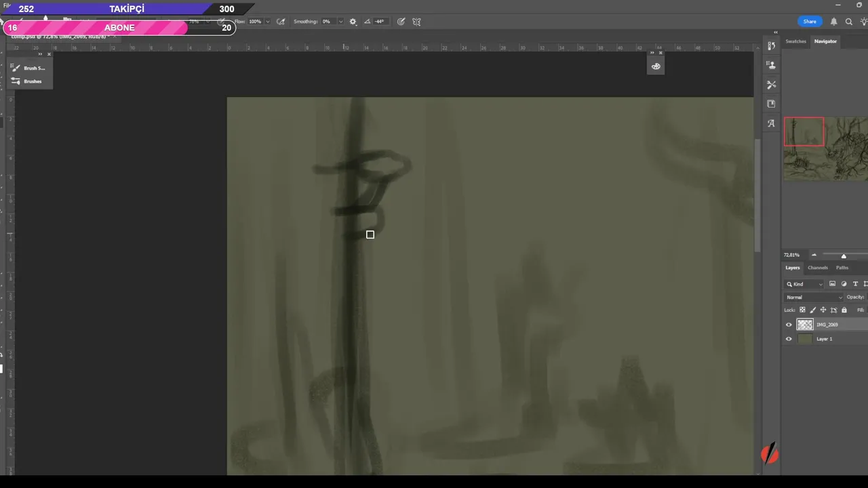Open the Clone Source panel icon
Screen dimensions: 868x488
[771, 65]
